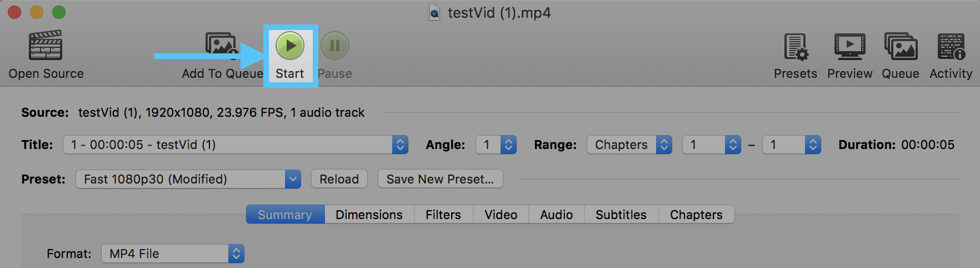Select the Format MP4 File dropdown
Image resolution: width=980 pixels, height=268 pixels.
click(x=172, y=254)
